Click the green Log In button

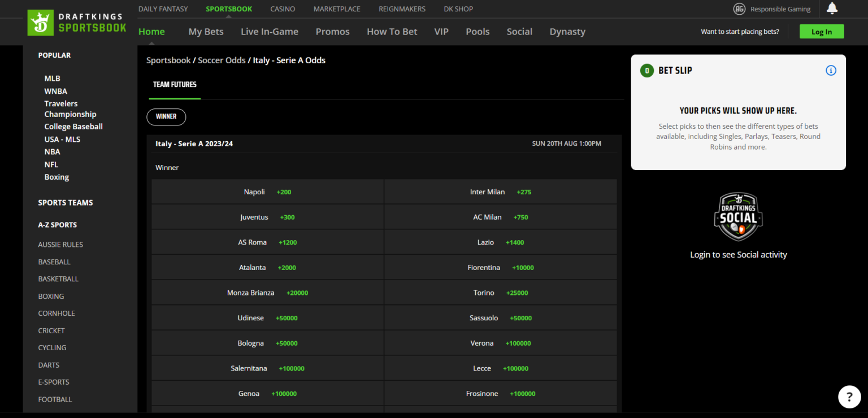[x=822, y=32]
